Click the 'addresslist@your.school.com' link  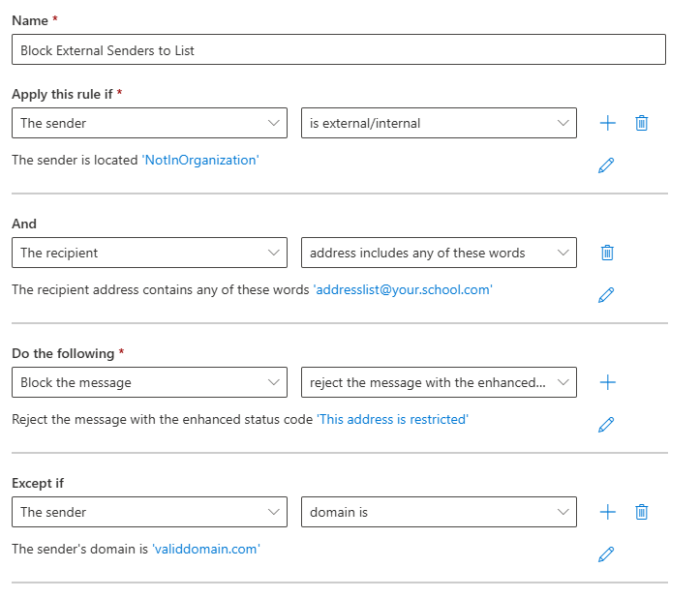coord(403,289)
